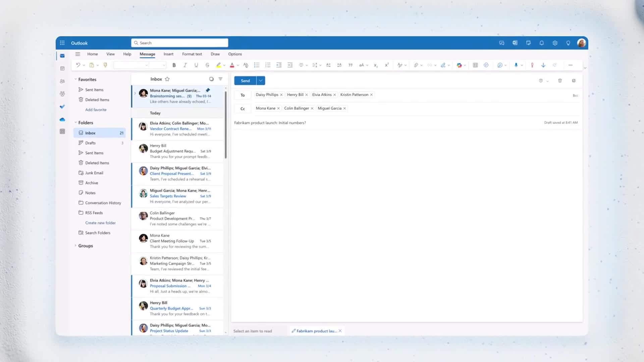
Task: Click Create new folder link
Action: 100,223
